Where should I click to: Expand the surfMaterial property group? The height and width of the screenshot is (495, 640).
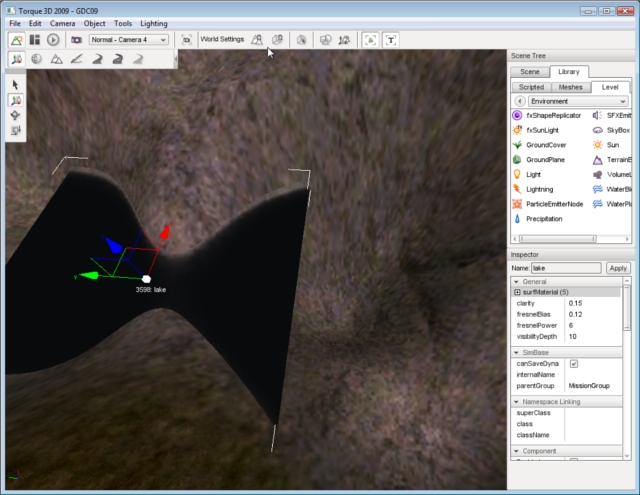516,291
